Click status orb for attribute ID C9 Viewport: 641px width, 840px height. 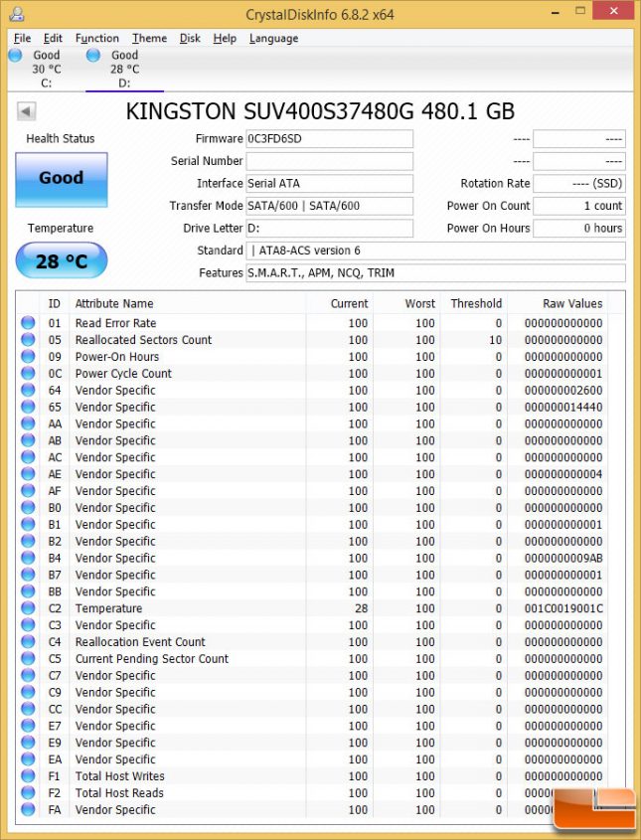coord(28,692)
